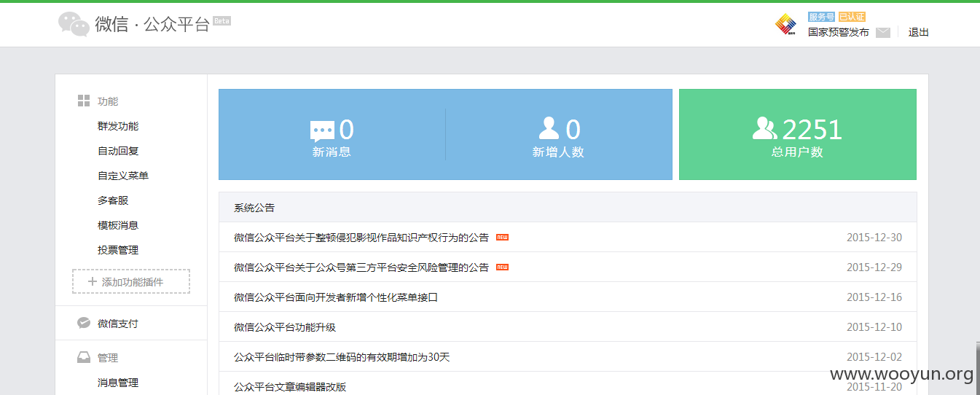Click the 微信 · 公众平台 title text

point(152,24)
